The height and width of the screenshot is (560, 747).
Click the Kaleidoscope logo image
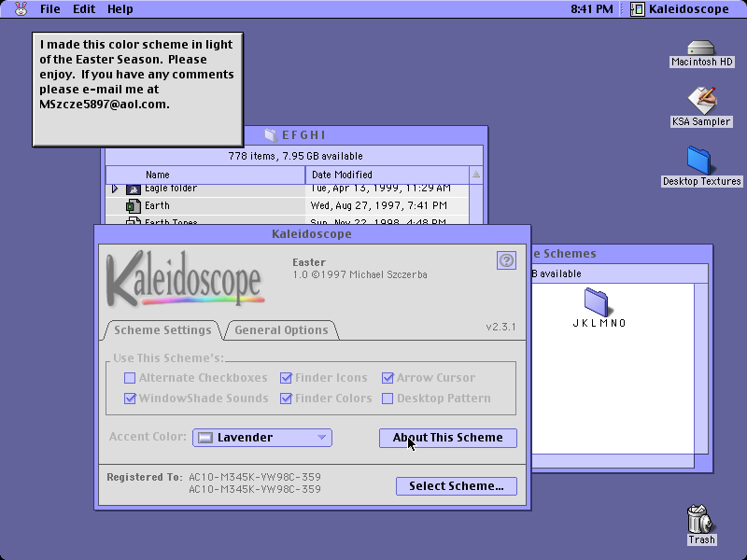185,279
